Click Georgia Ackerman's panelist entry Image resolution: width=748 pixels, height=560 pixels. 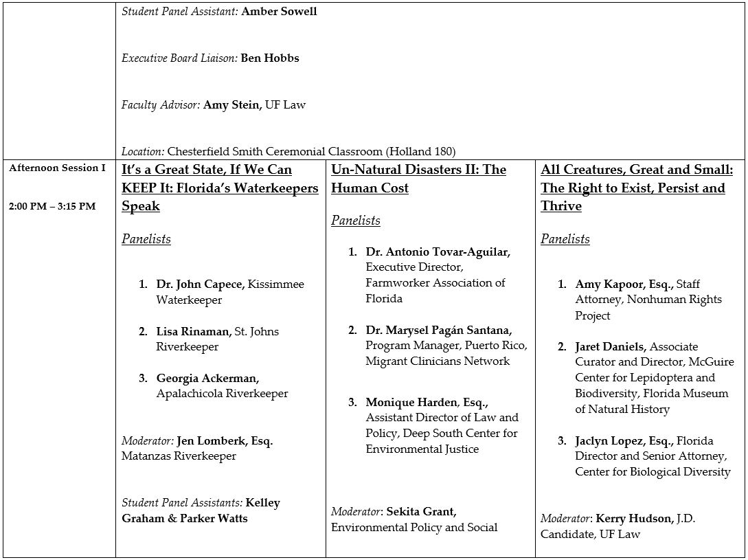[x=207, y=379]
